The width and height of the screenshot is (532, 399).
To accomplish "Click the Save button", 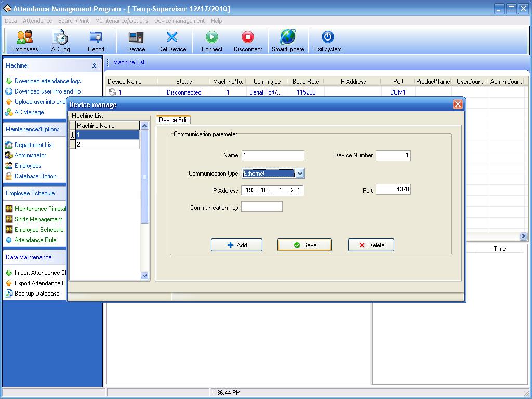I will coord(304,245).
